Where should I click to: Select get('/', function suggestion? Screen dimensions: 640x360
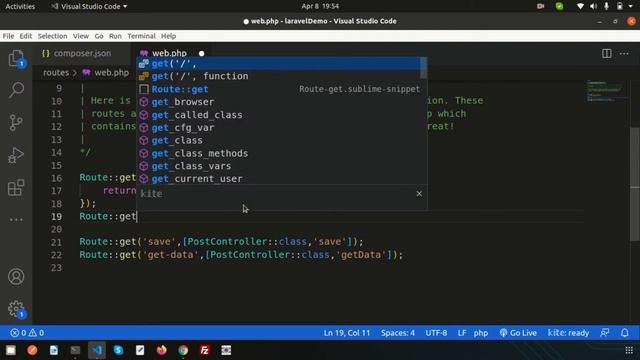click(x=278, y=76)
